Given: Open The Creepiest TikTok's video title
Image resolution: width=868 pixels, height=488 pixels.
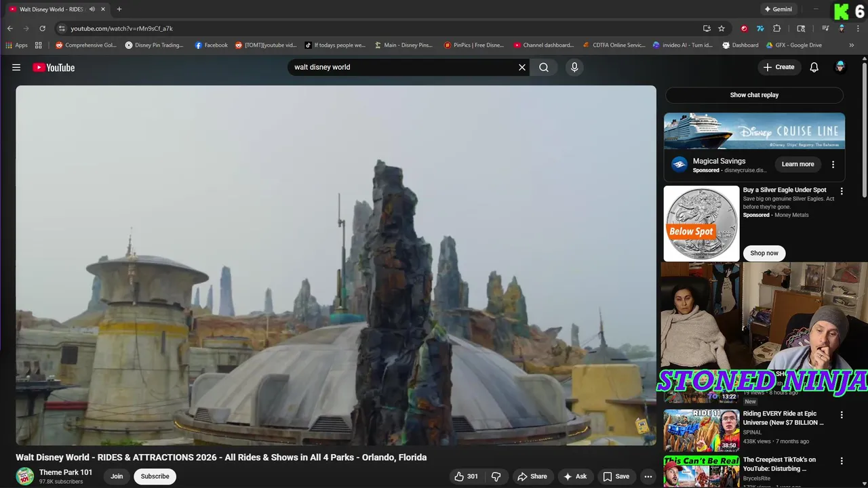Looking at the screenshot, I should coord(779,464).
